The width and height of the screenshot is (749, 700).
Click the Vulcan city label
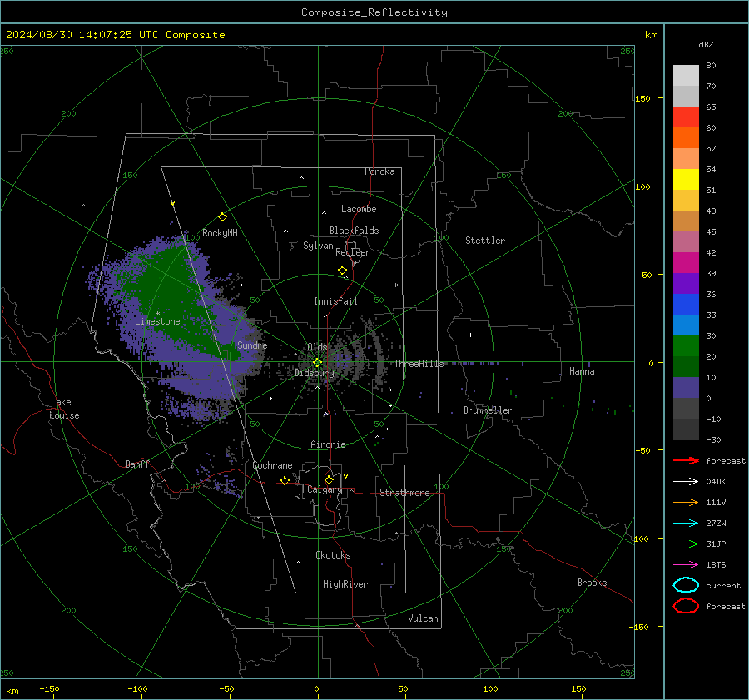click(424, 618)
